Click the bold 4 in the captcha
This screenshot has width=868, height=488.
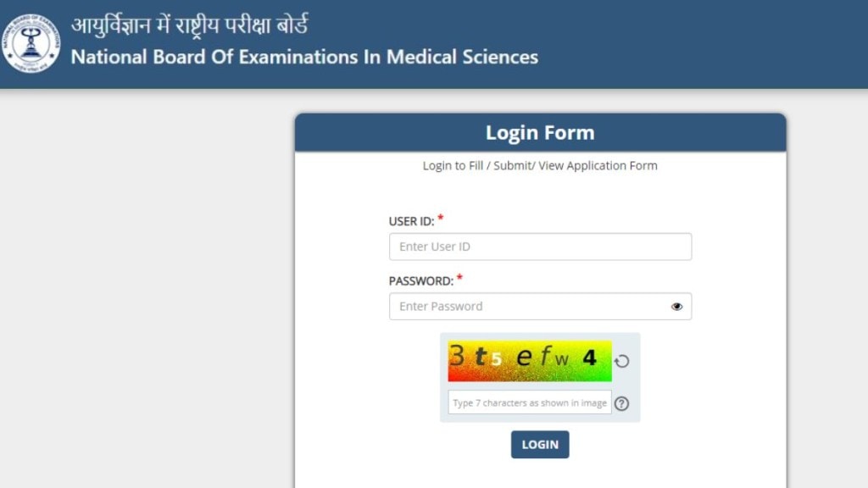point(589,358)
